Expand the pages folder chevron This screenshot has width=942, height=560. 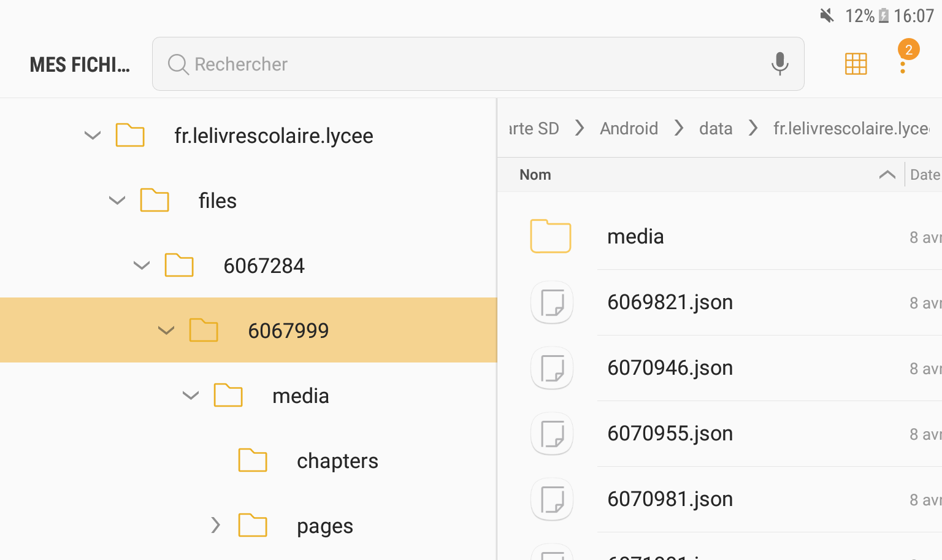[x=215, y=526]
